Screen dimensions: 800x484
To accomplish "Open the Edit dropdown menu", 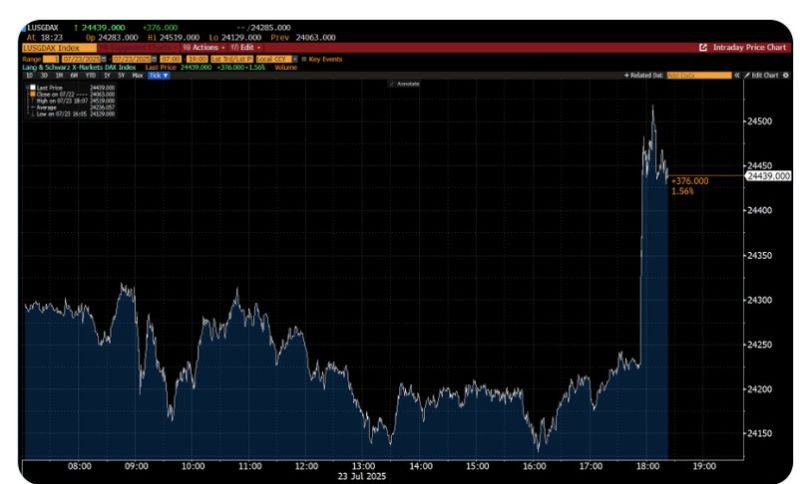I will 246,47.
